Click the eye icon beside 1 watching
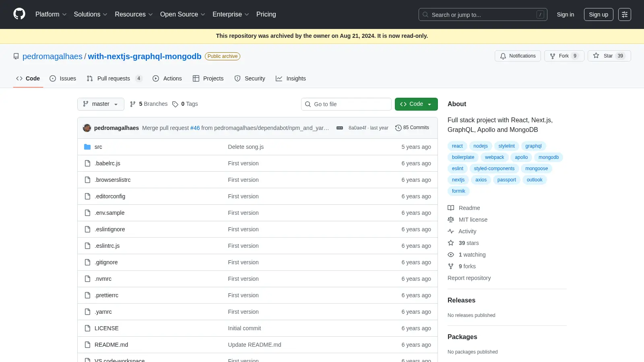Screen dimensions: 644x362 pos(451,255)
